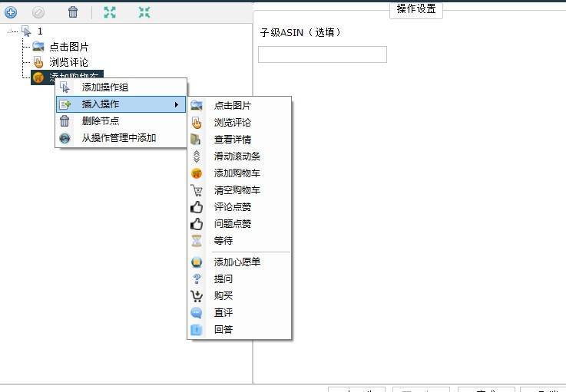Pick 添加心愿单 from the submenu
This screenshot has height=392, width=566.
coord(237,262)
